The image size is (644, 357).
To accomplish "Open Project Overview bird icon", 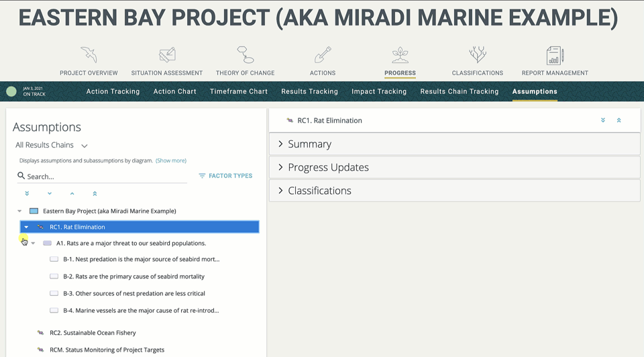I will pyautogui.click(x=89, y=54).
